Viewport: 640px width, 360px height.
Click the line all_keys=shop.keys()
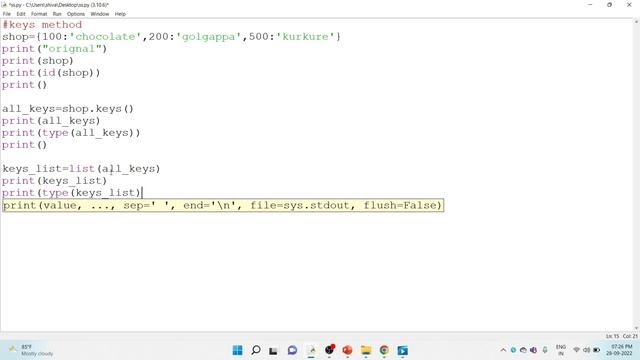[x=68, y=109]
